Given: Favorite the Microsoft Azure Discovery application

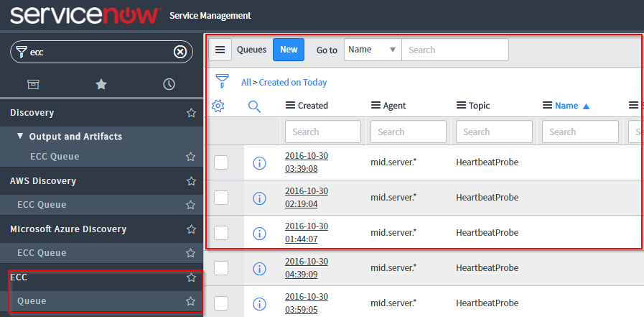Looking at the screenshot, I should point(191,229).
